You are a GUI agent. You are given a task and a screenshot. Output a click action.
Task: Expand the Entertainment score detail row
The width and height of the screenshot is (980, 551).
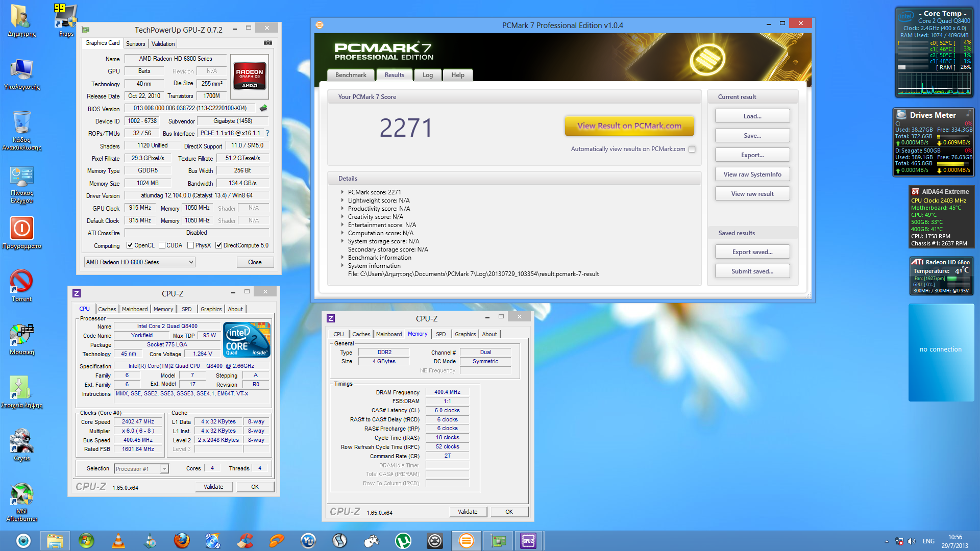pyautogui.click(x=342, y=225)
